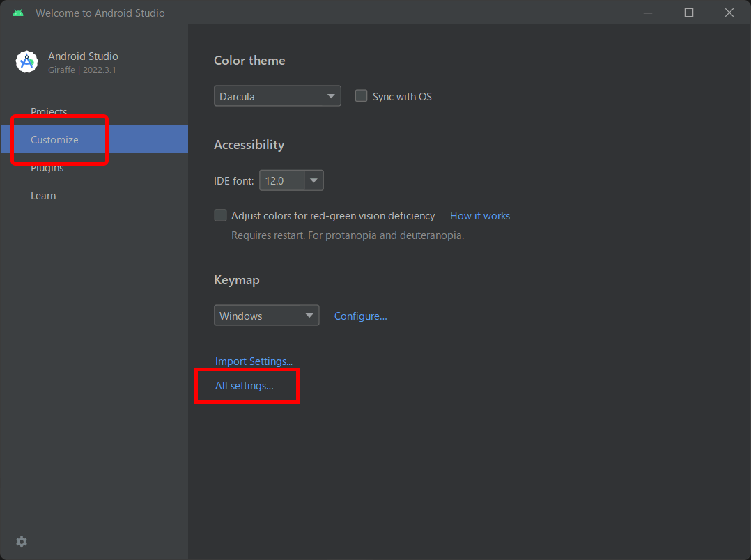Viewport: 751px width, 560px height.
Task: Expand the IDE font size dropdown arrow
Action: (313, 180)
